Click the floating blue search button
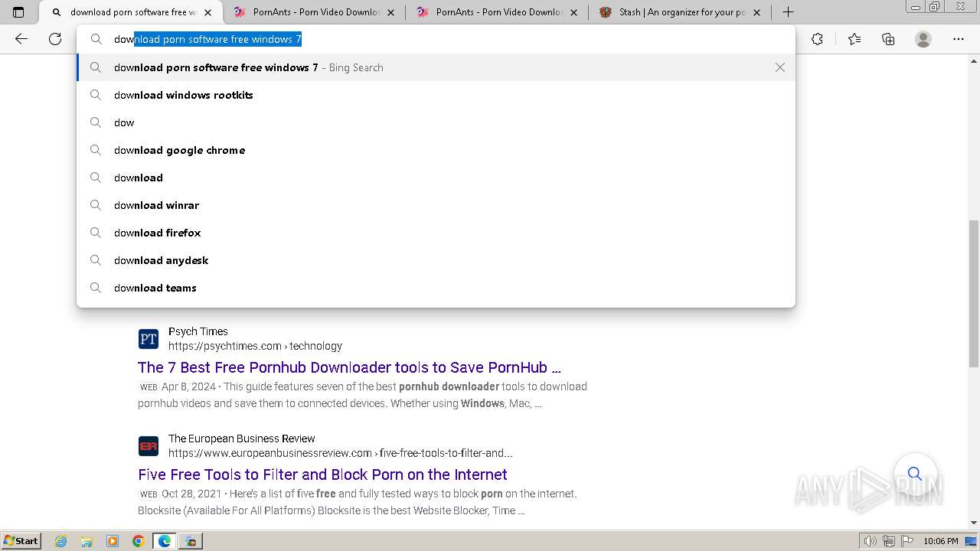The image size is (980, 551). point(915,474)
